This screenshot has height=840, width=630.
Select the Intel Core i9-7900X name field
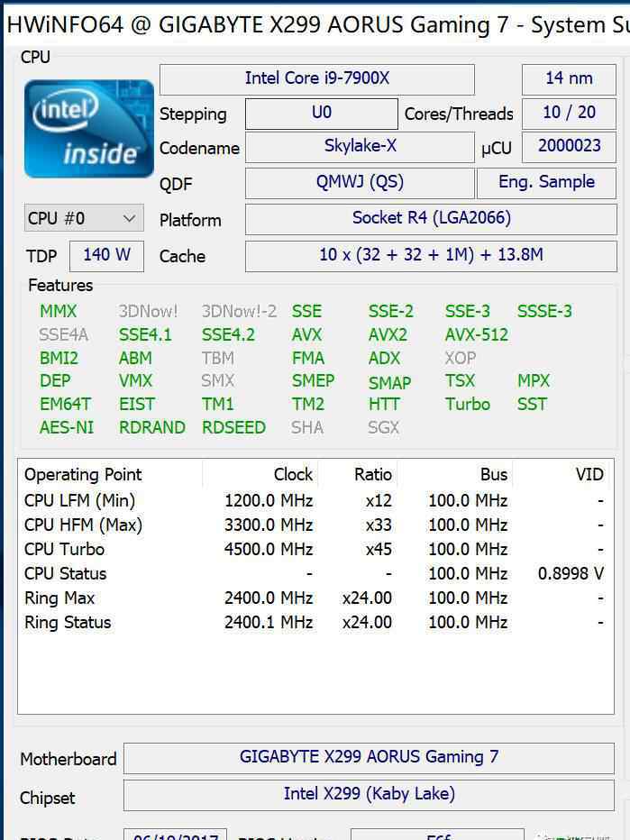click(317, 78)
